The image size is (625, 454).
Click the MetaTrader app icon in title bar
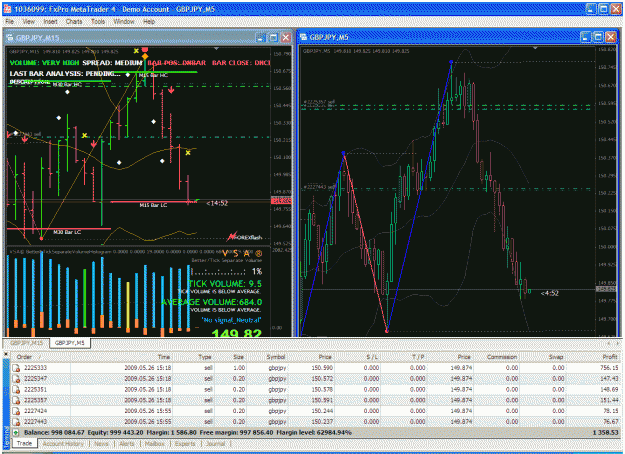click(x=7, y=9)
